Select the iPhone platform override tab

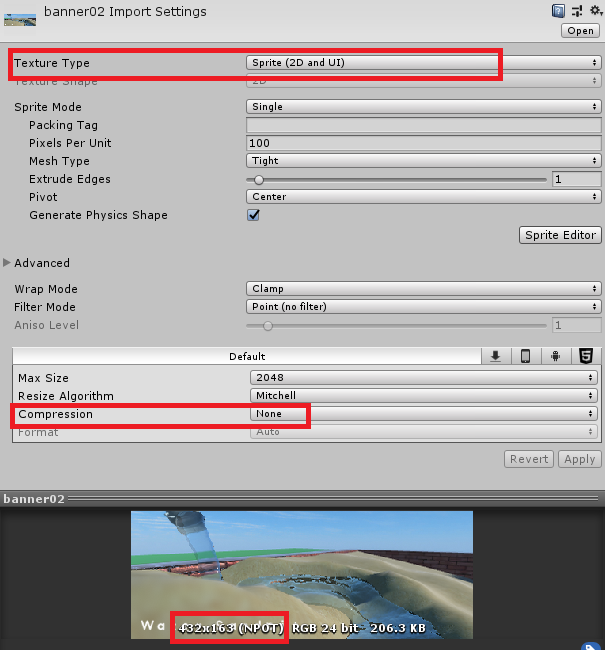click(x=525, y=356)
